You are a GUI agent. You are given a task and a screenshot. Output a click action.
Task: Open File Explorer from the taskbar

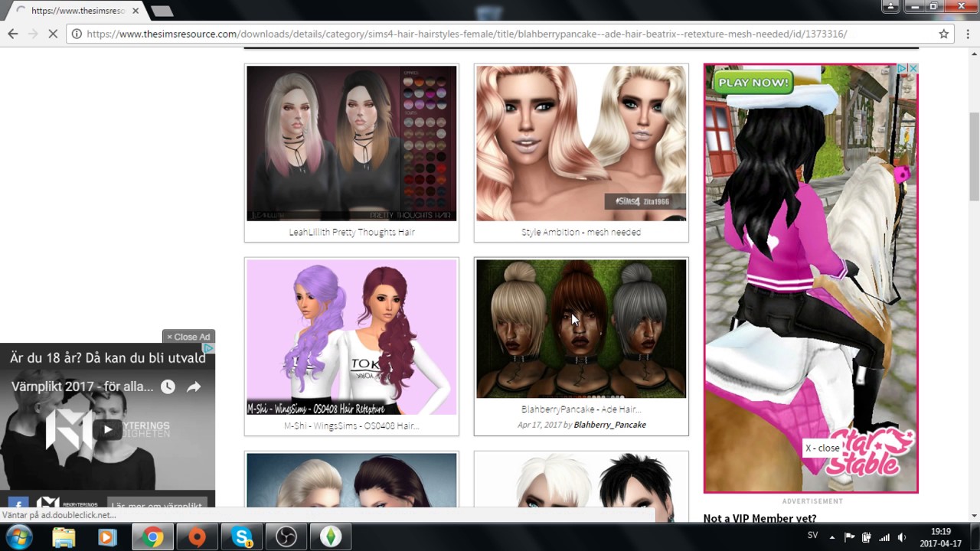64,537
